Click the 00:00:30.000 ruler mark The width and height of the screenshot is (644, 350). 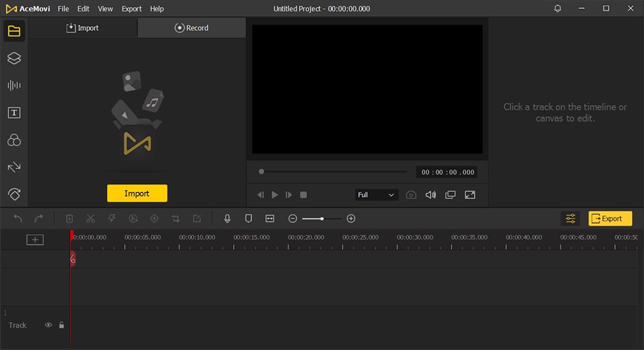(x=415, y=237)
